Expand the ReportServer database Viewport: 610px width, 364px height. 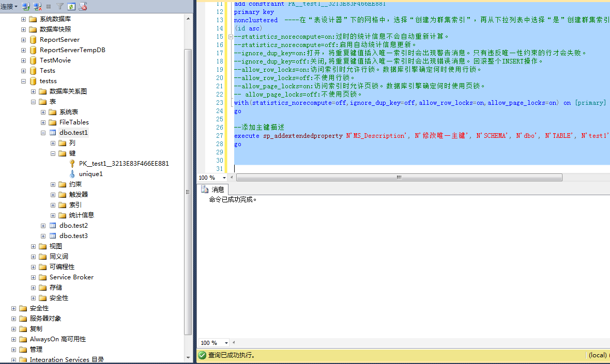23,40
